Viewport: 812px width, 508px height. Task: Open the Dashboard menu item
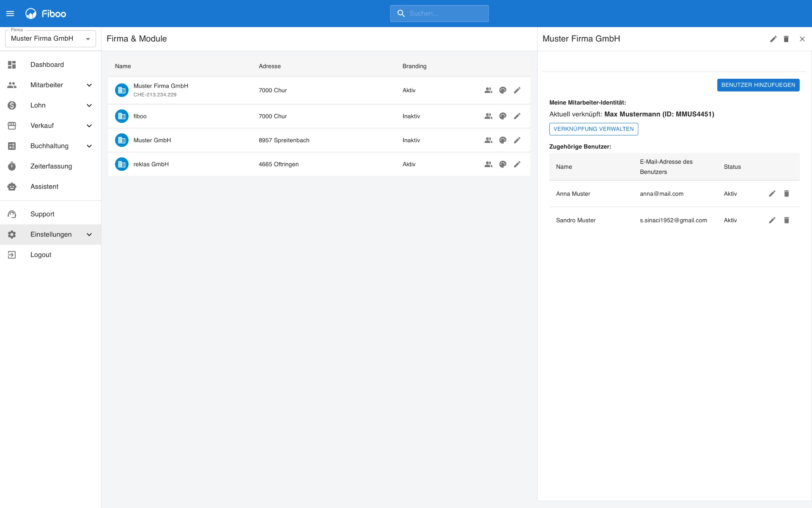click(x=47, y=65)
